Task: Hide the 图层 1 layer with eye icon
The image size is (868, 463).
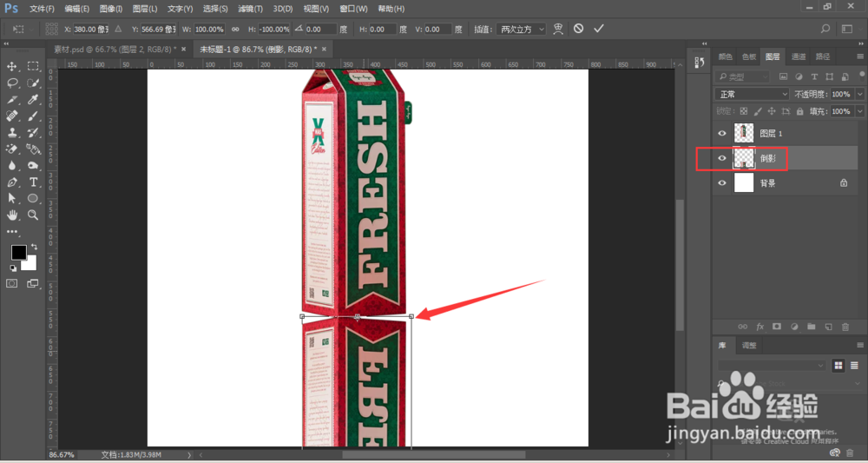Action: pos(722,134)
